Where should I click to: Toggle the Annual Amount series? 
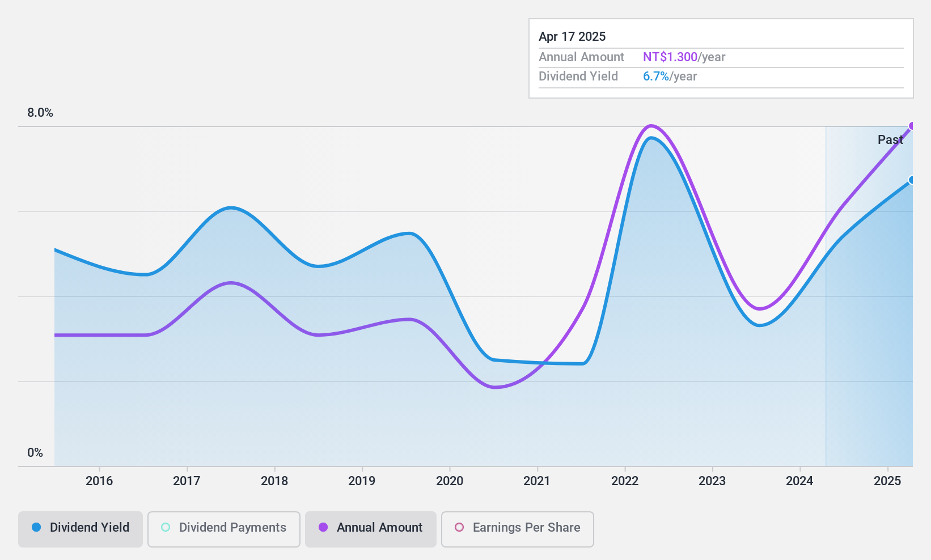tap(371, 529)
